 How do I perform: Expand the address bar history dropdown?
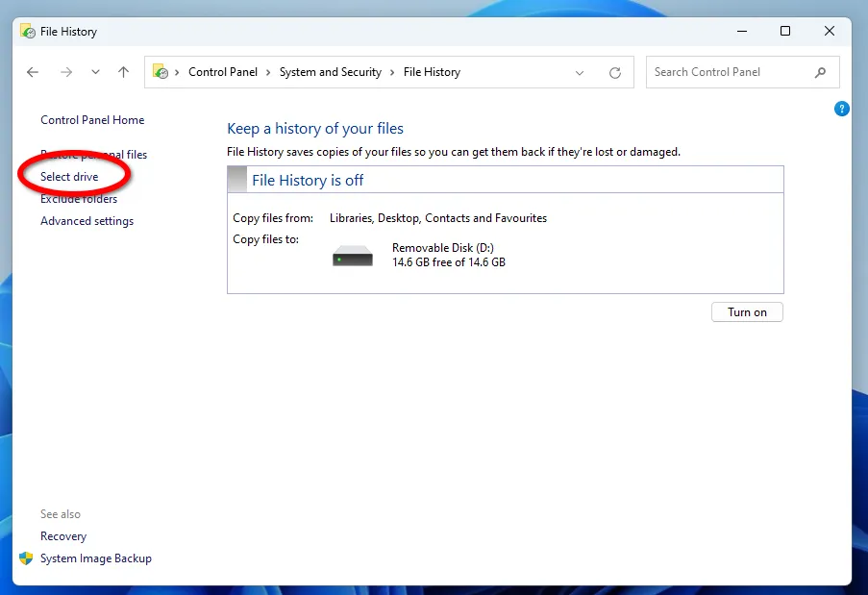tap(580, 72)
